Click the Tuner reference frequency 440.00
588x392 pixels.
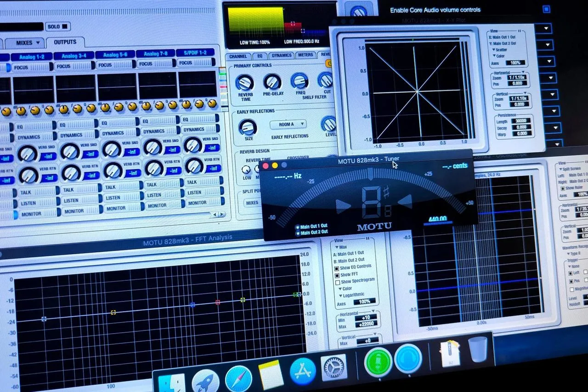(x=437, y=219)
